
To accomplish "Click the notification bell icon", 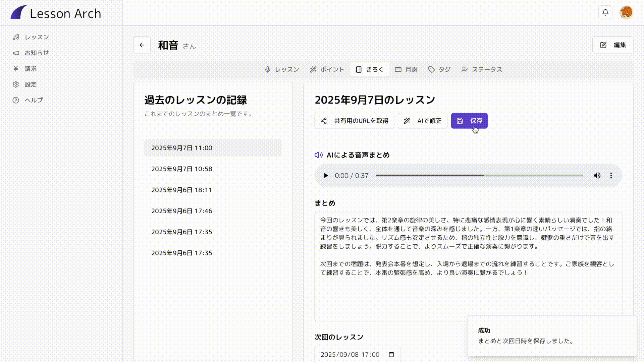I will pos(605,13).
